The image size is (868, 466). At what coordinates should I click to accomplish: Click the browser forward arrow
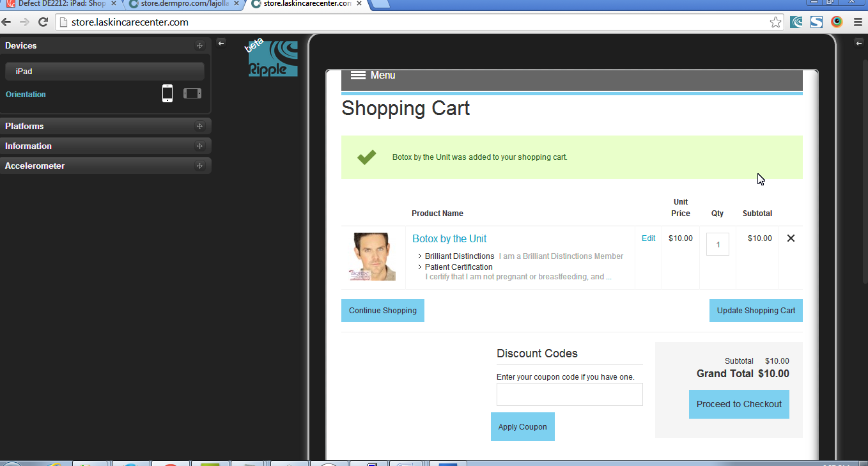[x=24, y=22]
